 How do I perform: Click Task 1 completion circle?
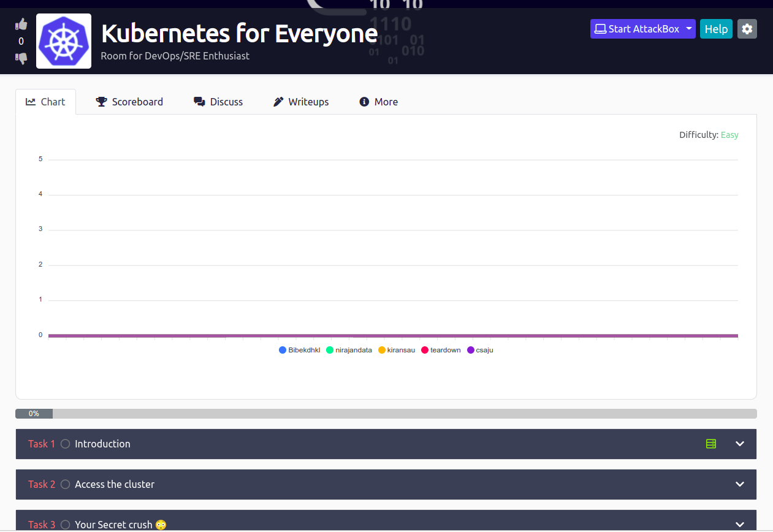[x=66, y=444]
